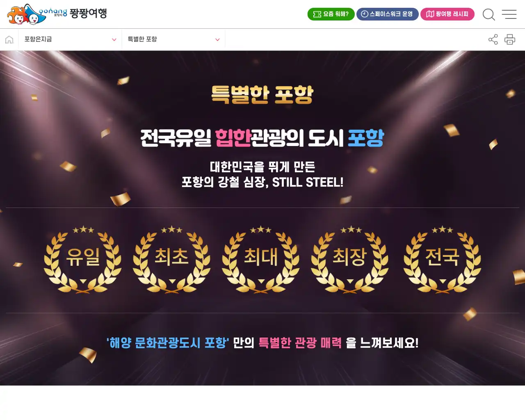Click the 퐝퐝여행 site title text

[88, 13]
